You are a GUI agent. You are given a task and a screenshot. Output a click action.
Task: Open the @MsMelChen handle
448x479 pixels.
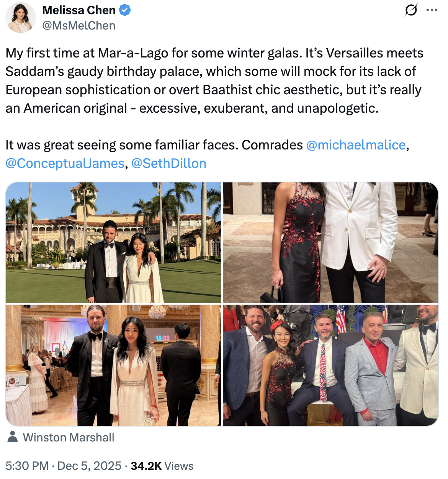coord(79,26)
